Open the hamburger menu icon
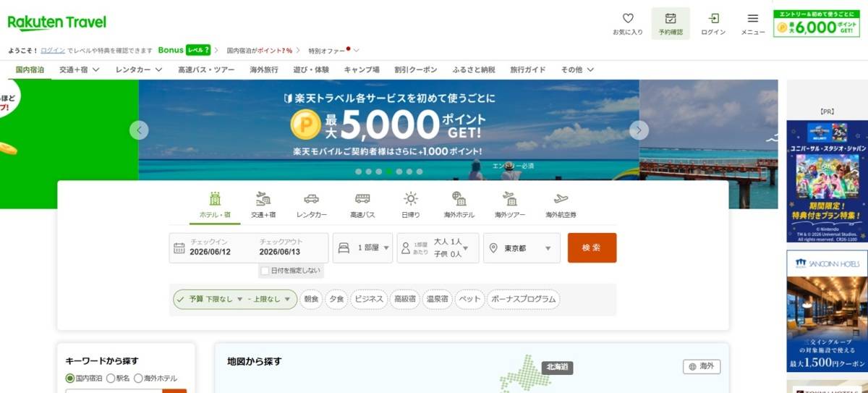 coord(753,19)
